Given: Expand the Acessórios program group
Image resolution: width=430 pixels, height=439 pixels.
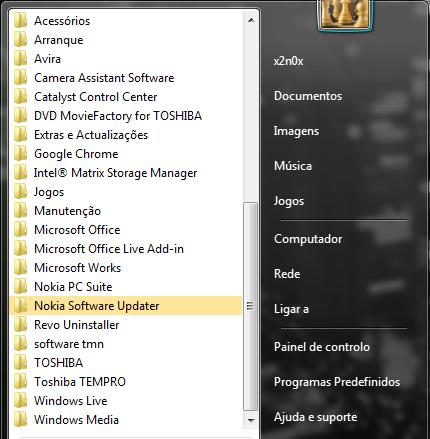Looking at the screenshot, I should click(126, 21).
